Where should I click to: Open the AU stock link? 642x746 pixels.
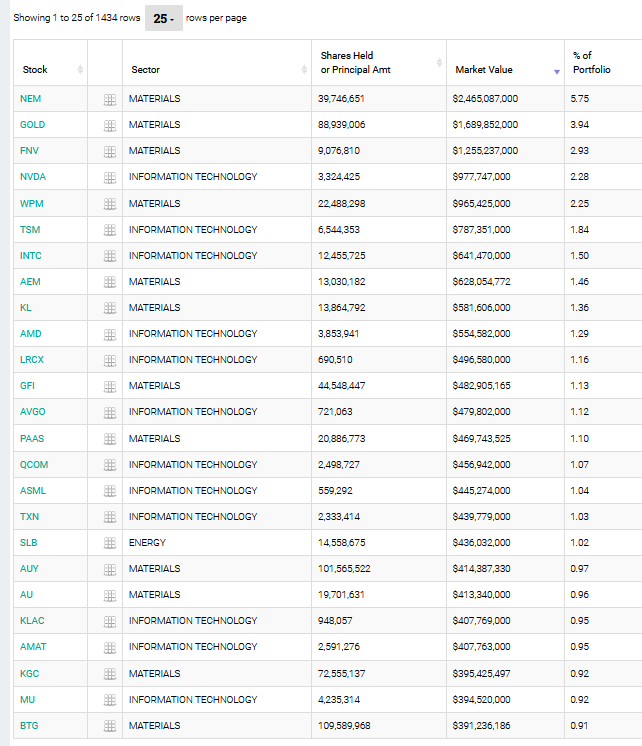(x=26, y=595)
